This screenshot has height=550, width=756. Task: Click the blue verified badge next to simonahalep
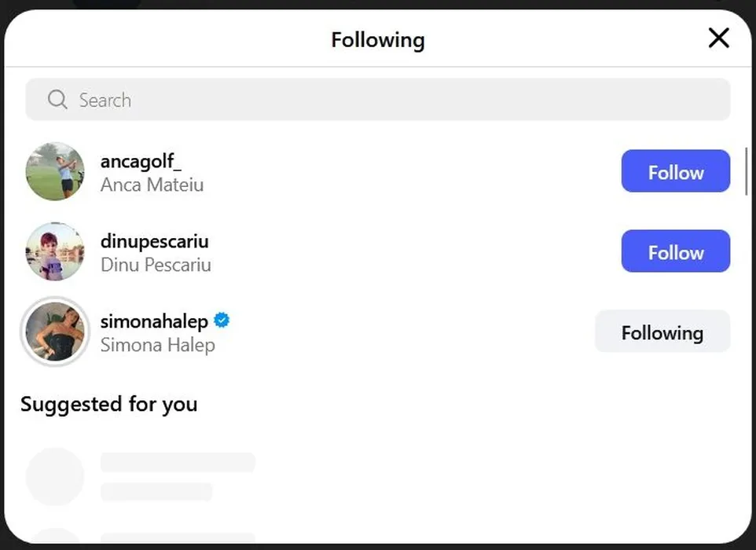coord(222,321)
